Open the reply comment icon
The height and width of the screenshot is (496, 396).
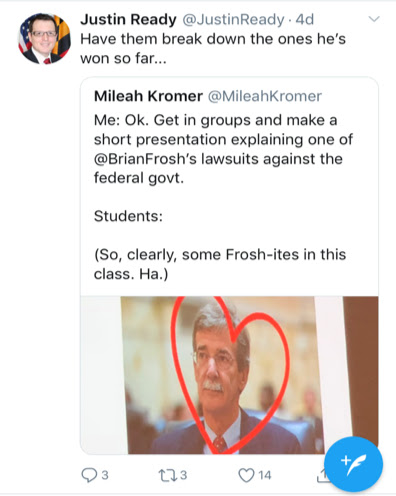click(x=89, y=475)
